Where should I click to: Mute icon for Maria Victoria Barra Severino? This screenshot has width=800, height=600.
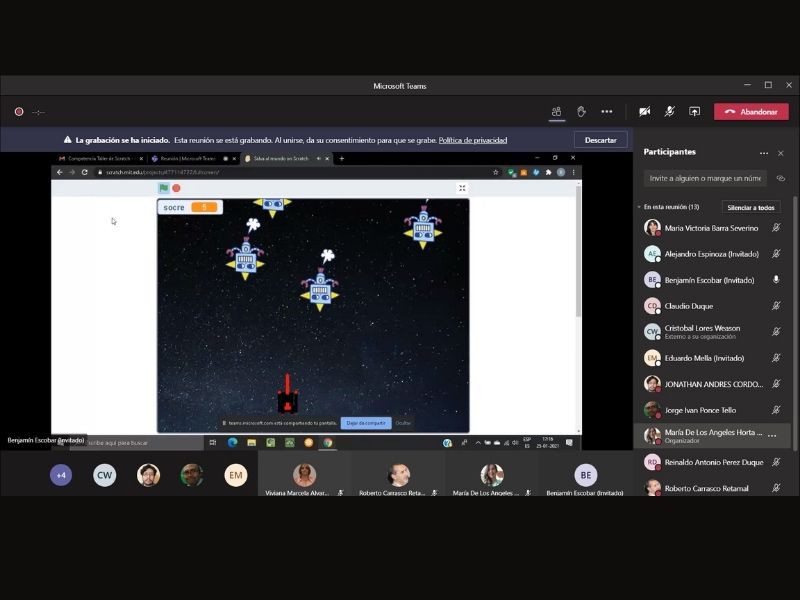coord(776,228)
